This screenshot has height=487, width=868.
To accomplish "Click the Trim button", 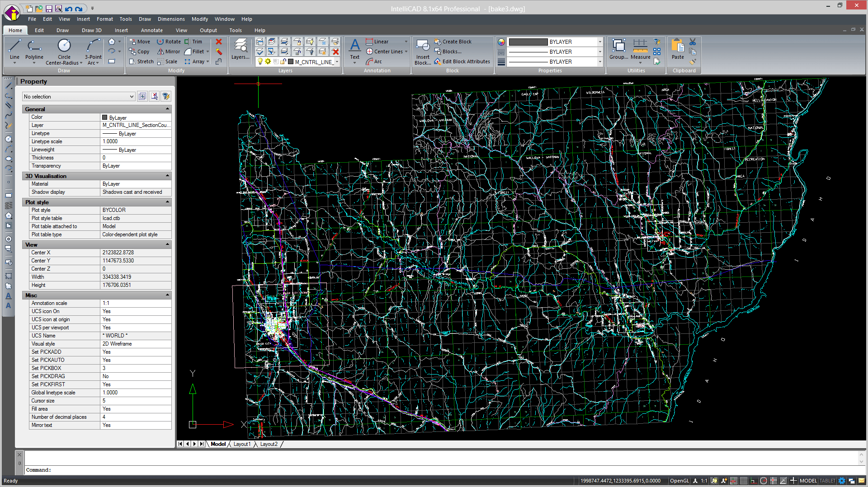I will click(x=194, y=41).
